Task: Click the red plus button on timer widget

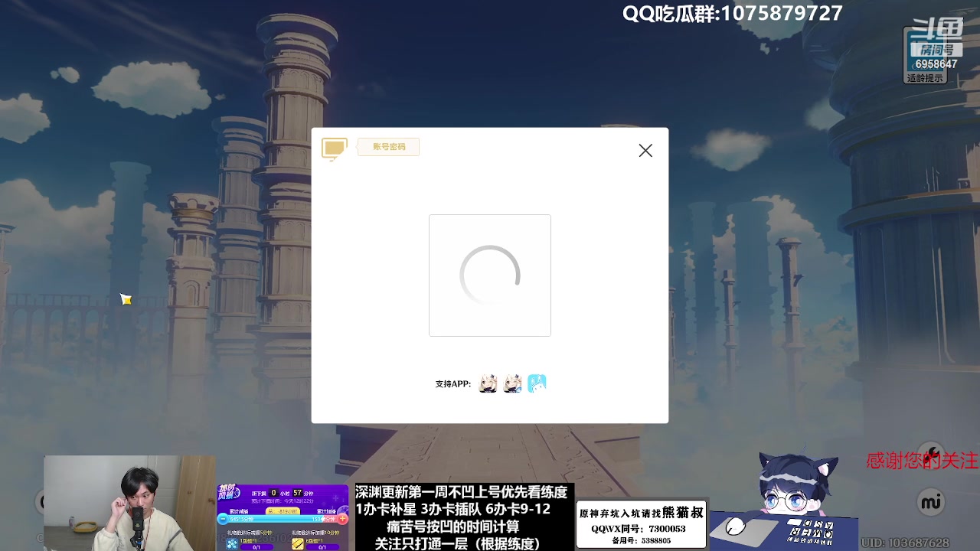Action: [342, 519]
